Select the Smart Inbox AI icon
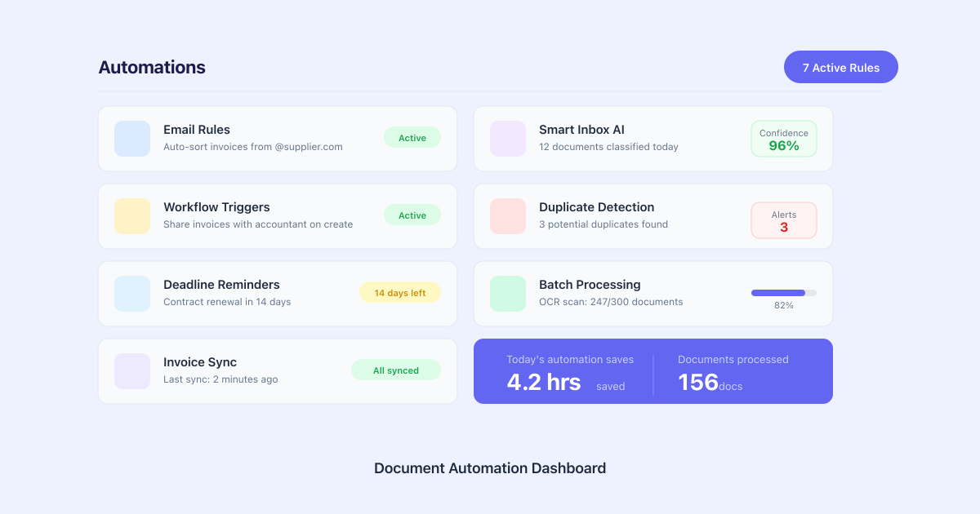Viewport: 980px width, 514px height. (507, 139)
